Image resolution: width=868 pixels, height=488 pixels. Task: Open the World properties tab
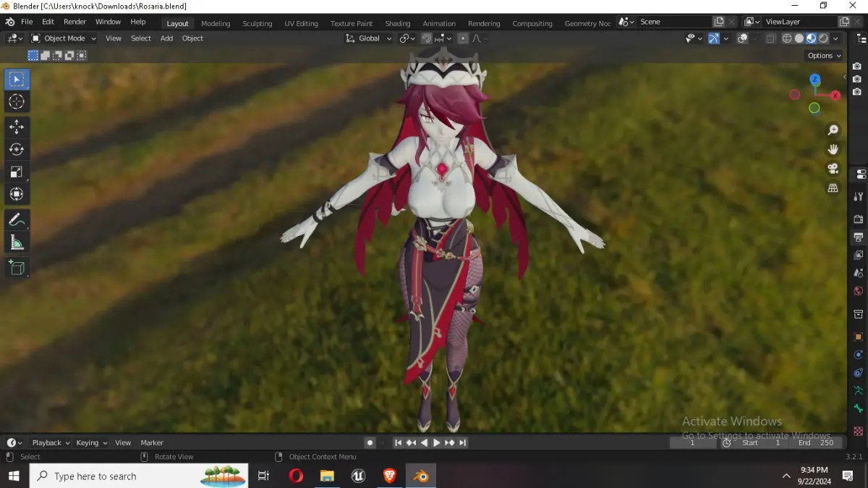859,291
